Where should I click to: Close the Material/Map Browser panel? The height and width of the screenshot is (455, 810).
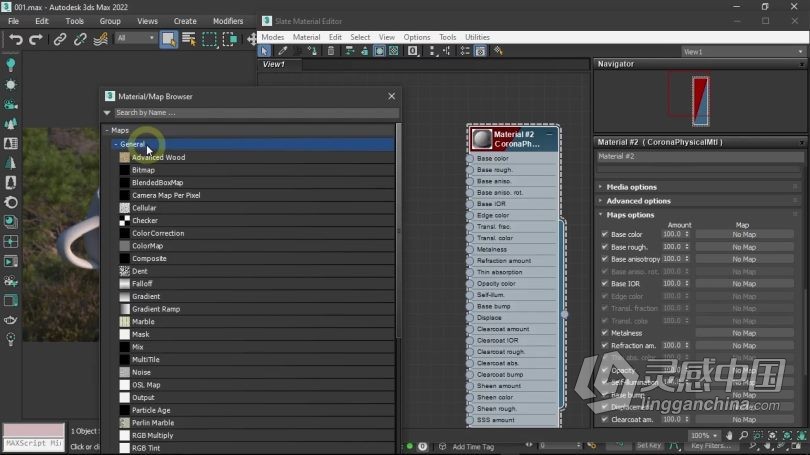point(392,96)
